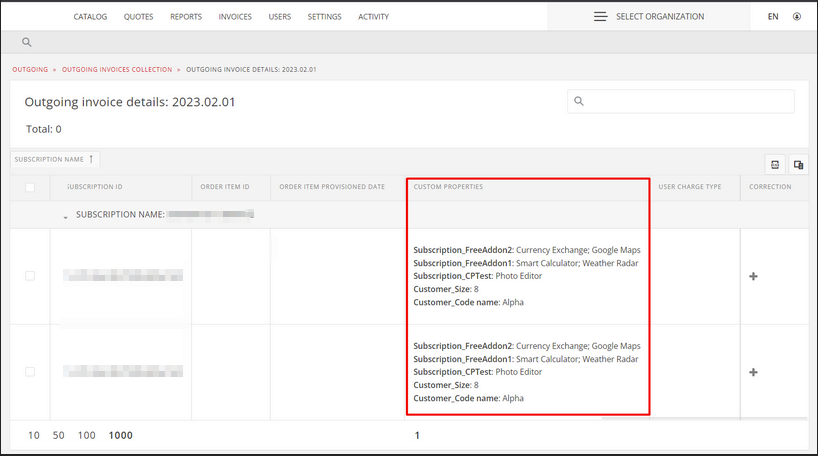Screen dimensions: 818x456
Task: Collapse the Subscription Name group row
Action: pos(66,217)
